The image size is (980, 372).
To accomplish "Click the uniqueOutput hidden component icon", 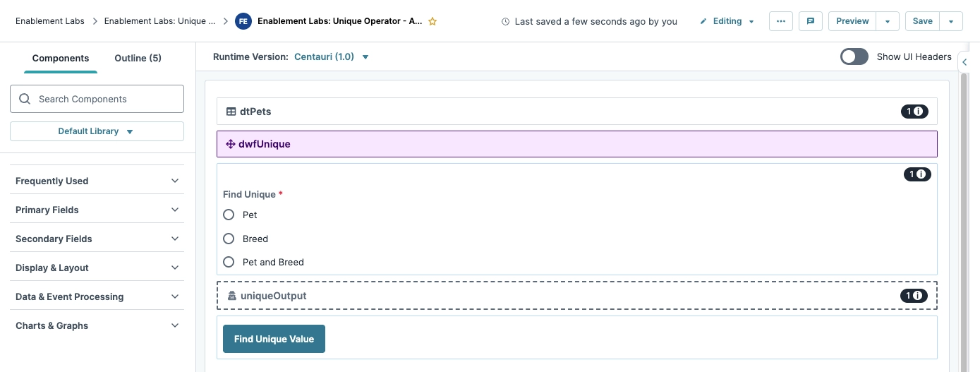I will [x=231, y=296].
